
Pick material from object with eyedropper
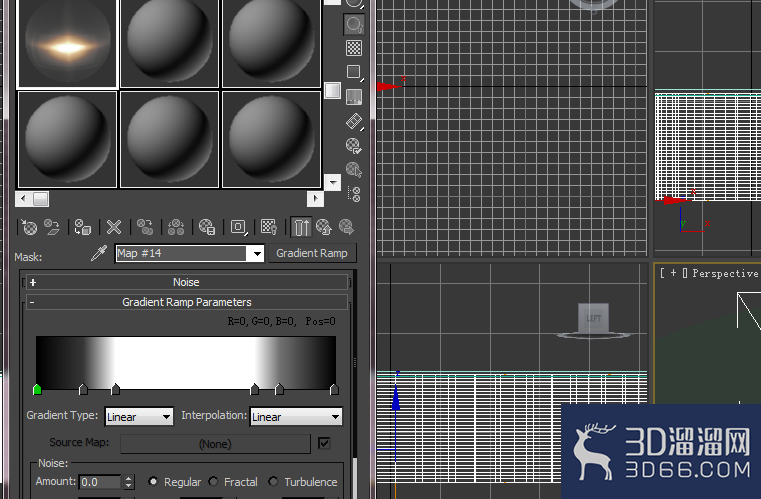click(99, 253)
